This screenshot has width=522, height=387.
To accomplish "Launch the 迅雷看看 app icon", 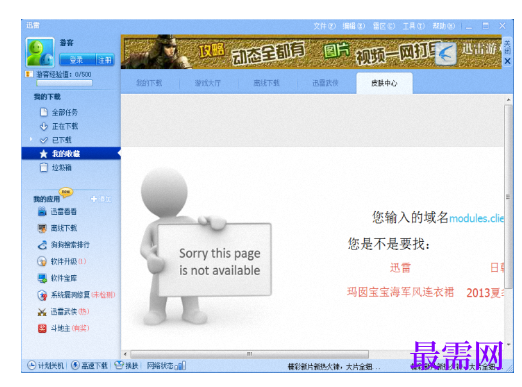I will point(42,211).
